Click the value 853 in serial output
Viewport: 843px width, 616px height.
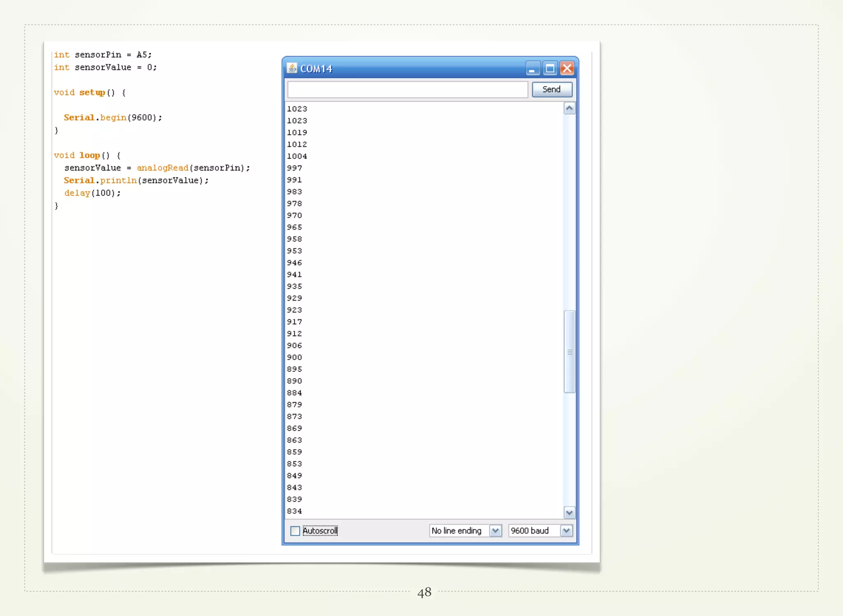295,464
